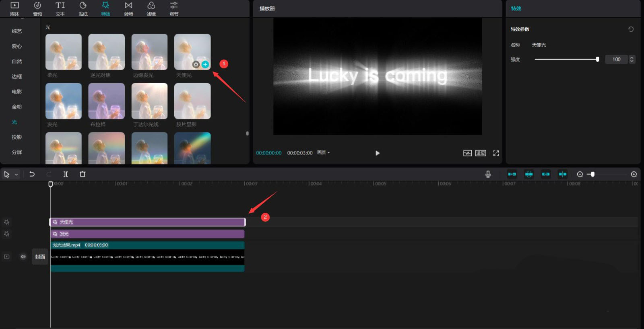Toggle main track magnet snapping
Viewport: 644px width, 329px height.
tap(512, 174)
